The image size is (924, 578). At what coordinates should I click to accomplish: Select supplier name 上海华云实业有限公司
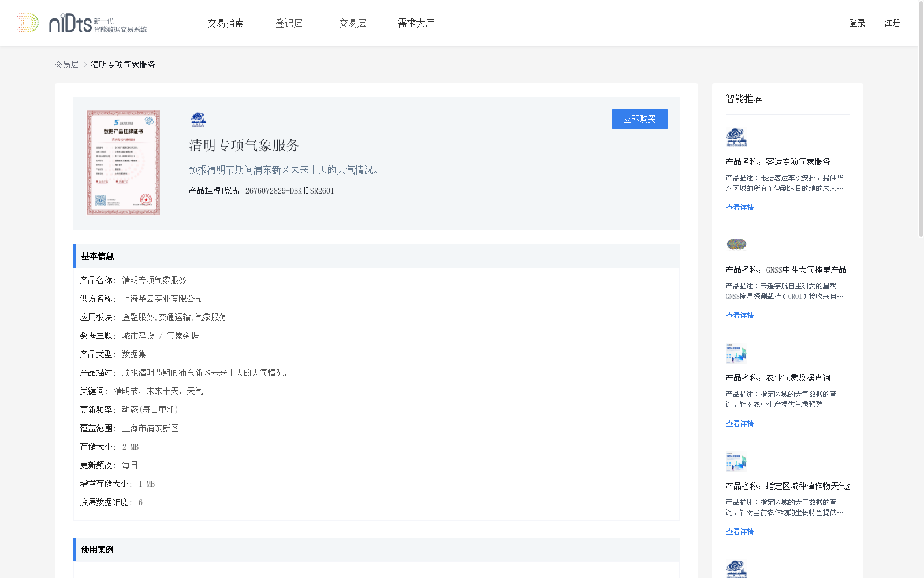162,299
